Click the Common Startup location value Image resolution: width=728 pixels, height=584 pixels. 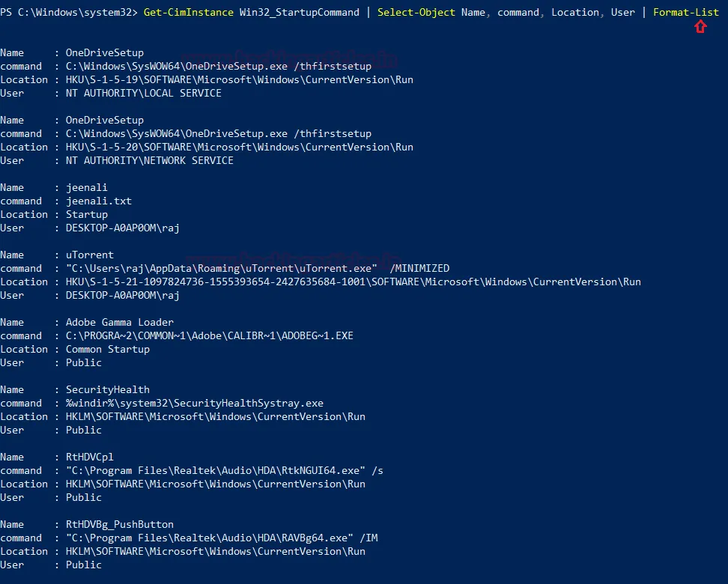click(107, 349)
